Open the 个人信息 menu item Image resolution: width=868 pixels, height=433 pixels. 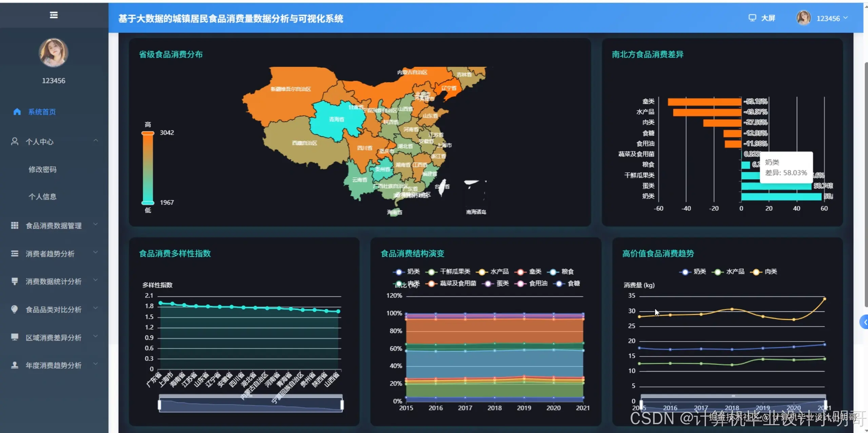(x=42, y=197)
